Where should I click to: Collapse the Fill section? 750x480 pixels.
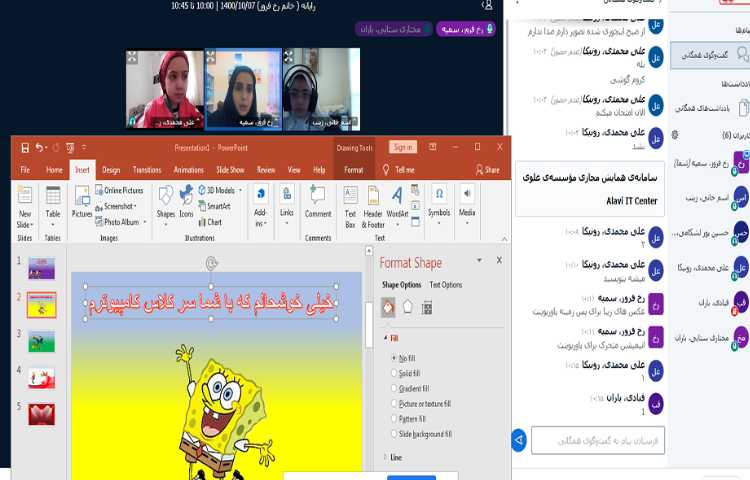tap(386, 338)
